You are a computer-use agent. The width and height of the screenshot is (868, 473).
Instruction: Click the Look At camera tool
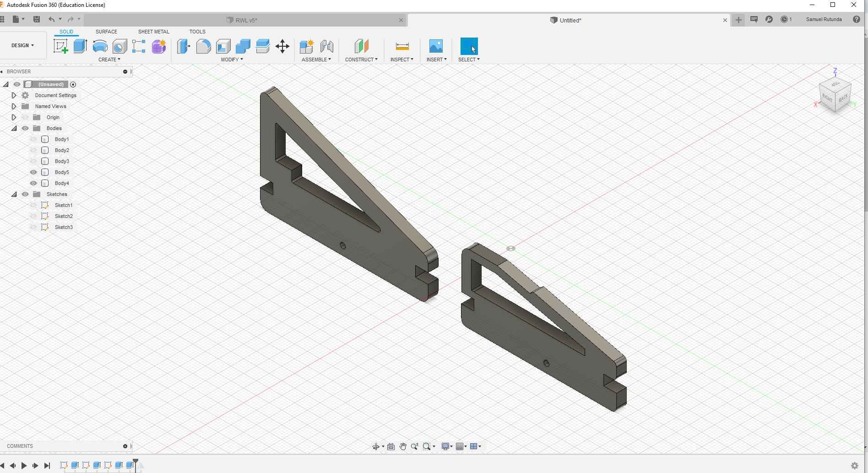pos(391,446)
